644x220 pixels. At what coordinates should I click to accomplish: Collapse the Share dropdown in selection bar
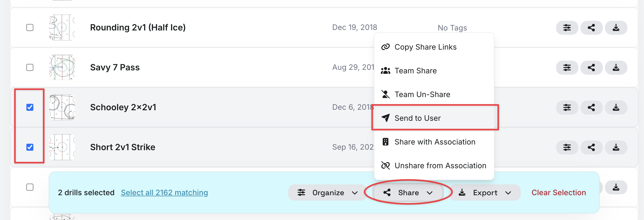click(408, 192)
